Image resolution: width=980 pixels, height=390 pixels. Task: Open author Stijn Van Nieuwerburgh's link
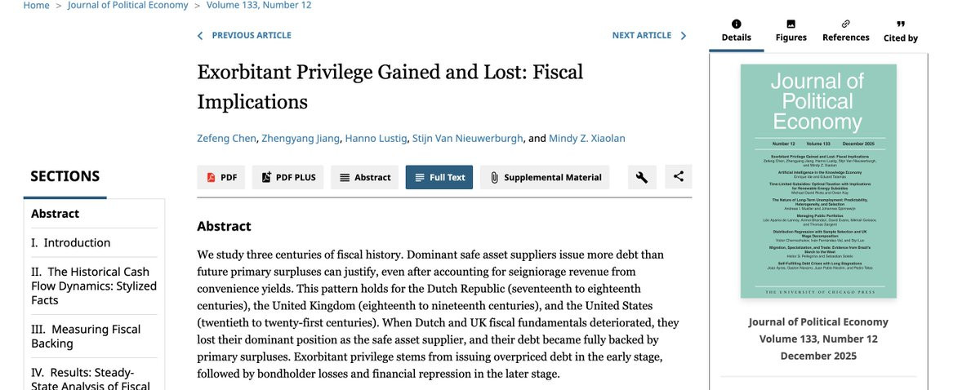tap(467, 138)
